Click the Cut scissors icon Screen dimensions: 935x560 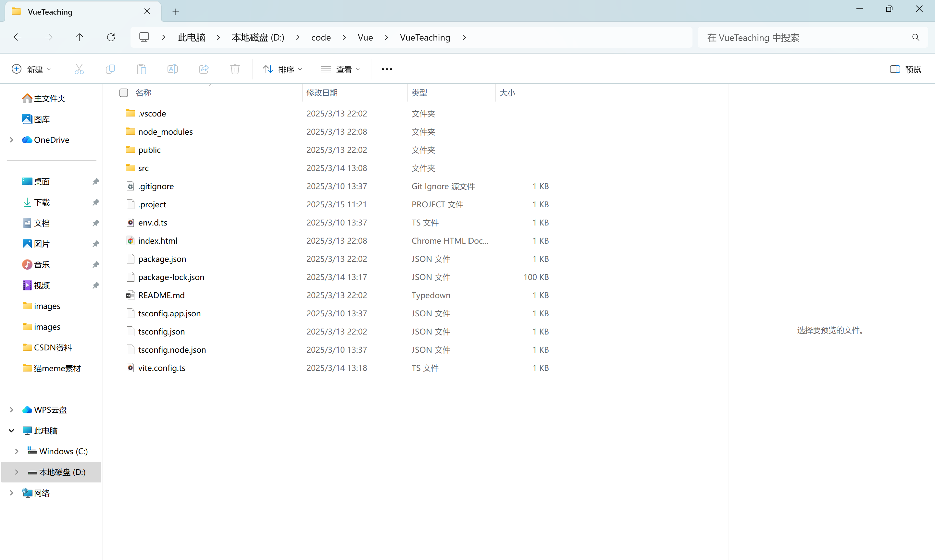pyautogui.click(x=79, y=69)
